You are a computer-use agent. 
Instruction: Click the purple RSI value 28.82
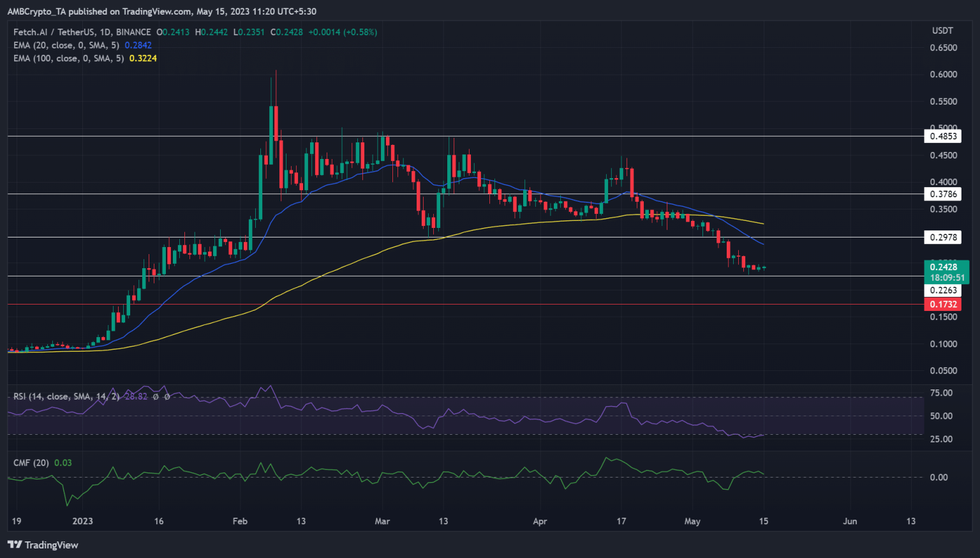(x=136, y=396)
